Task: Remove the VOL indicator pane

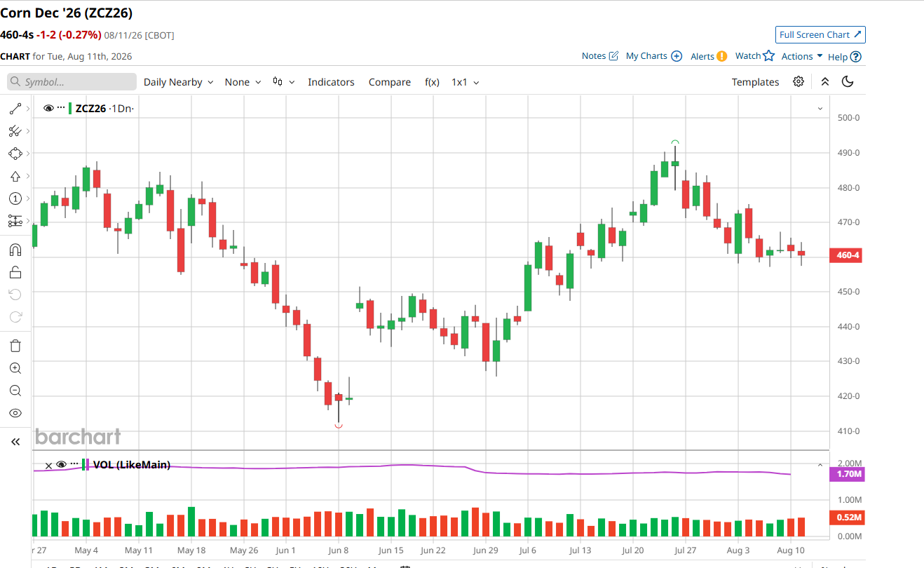Action: click(48, 465)
